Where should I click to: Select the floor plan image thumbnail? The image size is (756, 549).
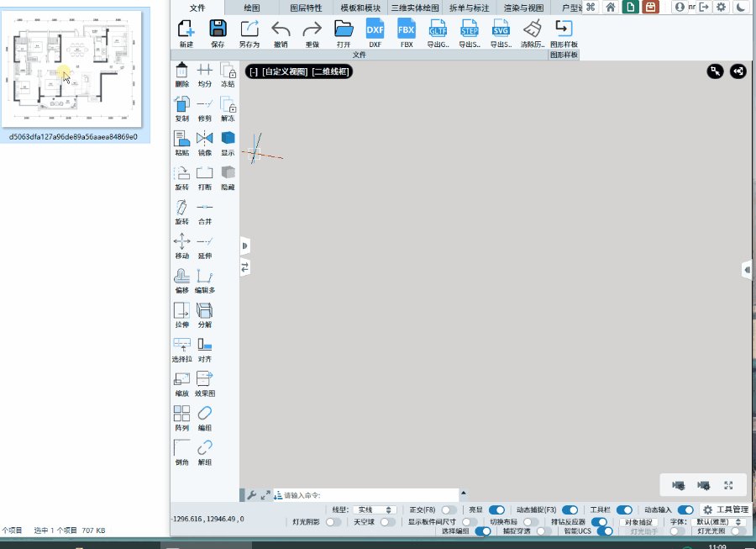coord(72,69)
